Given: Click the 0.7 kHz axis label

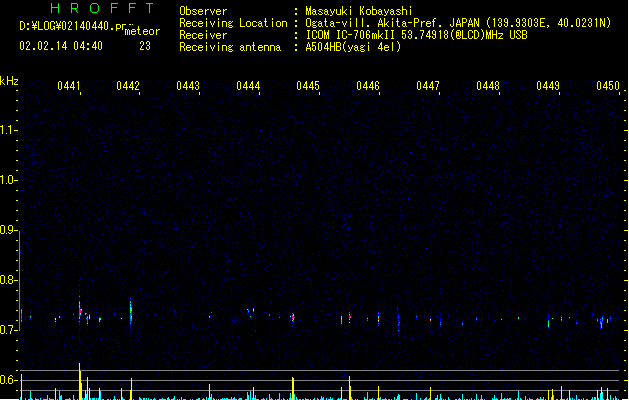Looking at the screenshot, I should [8, 330].
